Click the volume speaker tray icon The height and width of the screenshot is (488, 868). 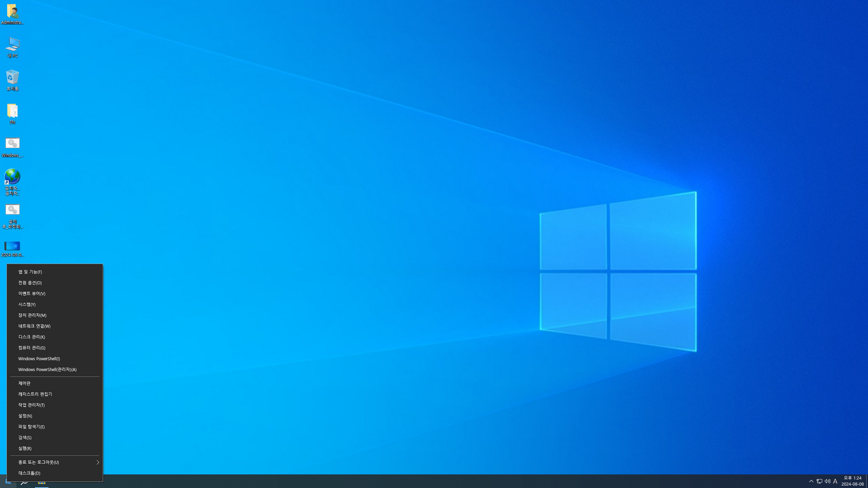point(827,481)
